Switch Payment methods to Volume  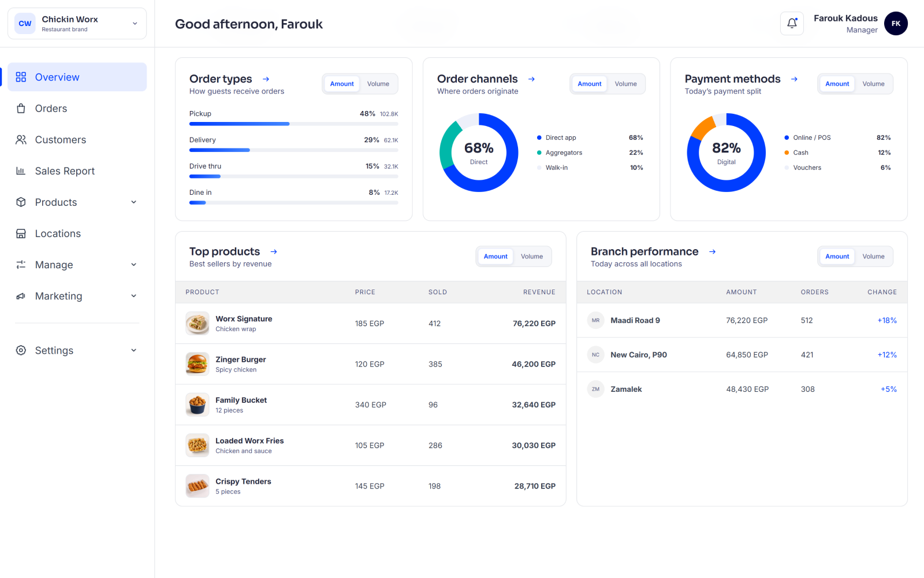pos(873,84)
